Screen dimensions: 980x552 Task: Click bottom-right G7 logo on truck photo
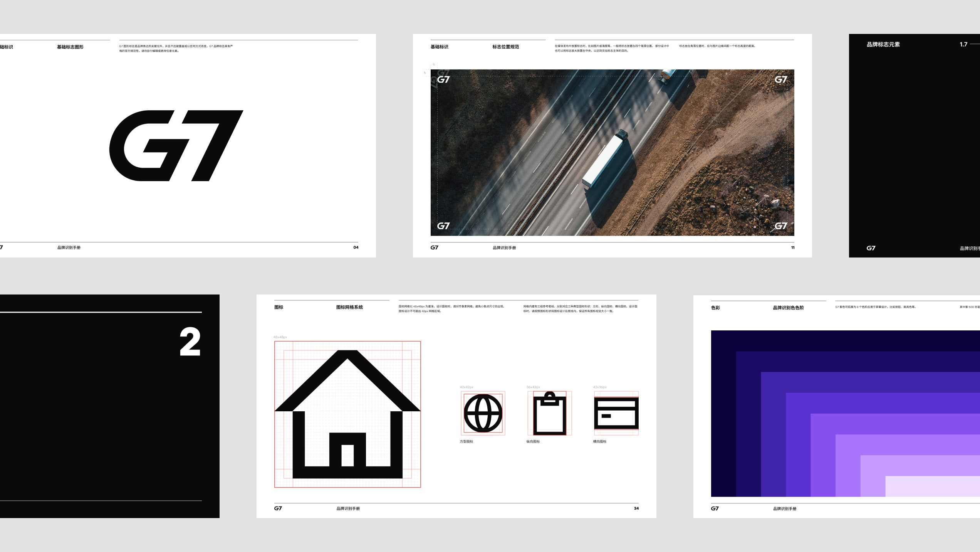780,226
